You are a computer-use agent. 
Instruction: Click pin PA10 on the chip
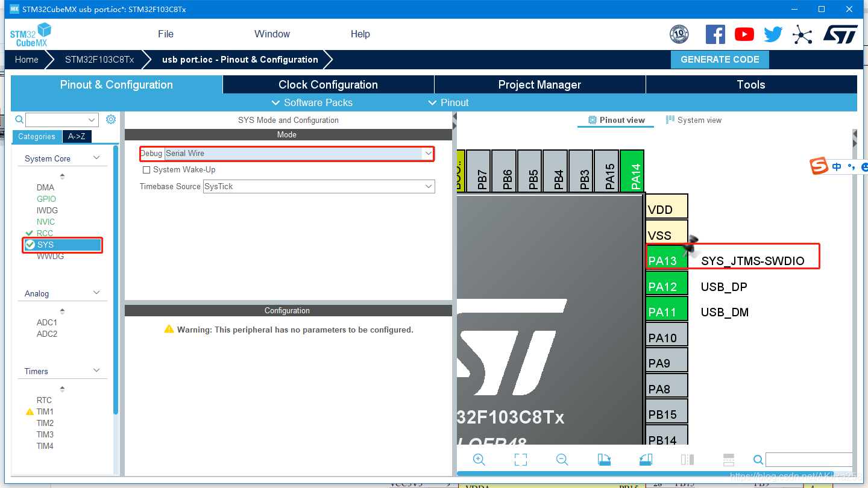coord(667,334)
